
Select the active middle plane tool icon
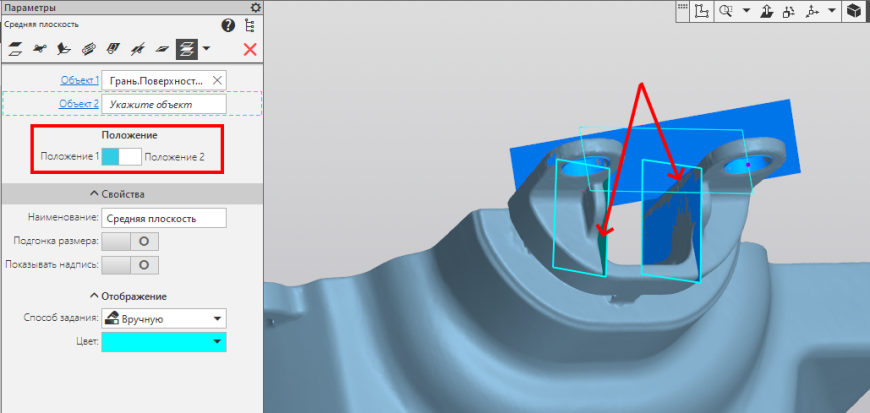point(186,49)
